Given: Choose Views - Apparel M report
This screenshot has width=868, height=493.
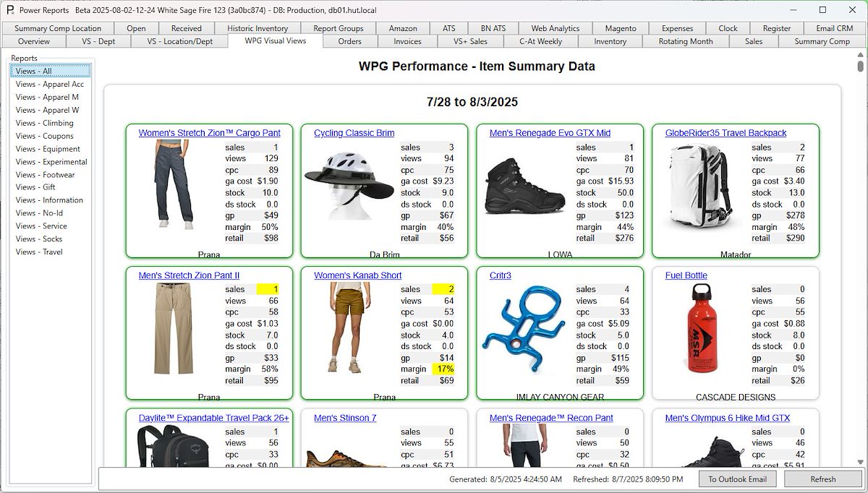Looking at the screenshot, I should (50, 97).
